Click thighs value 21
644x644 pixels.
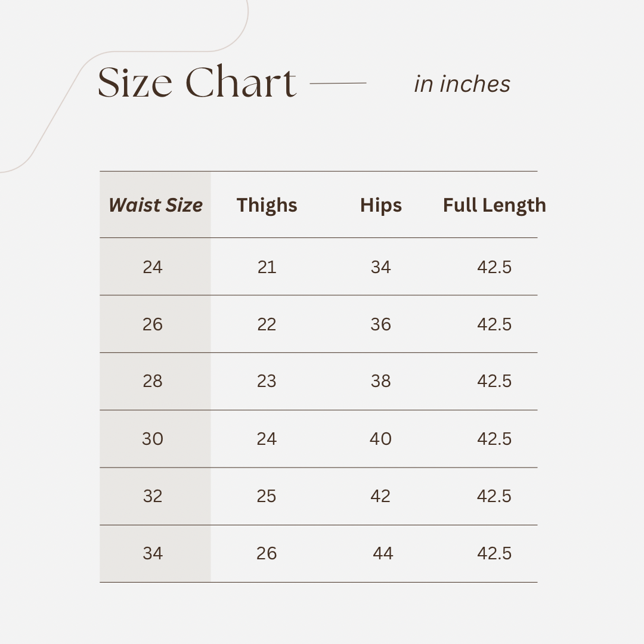pyautogui.click(x=267, y=267)
